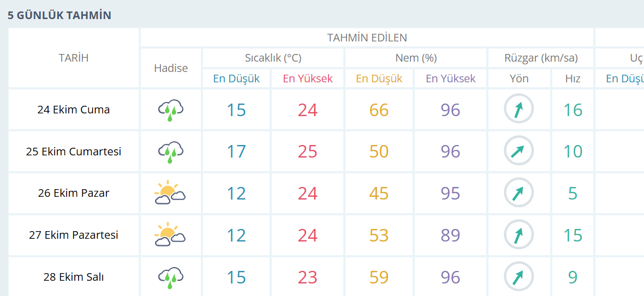Click the rain icon for 25 Ekim Cumartesi

170,152
